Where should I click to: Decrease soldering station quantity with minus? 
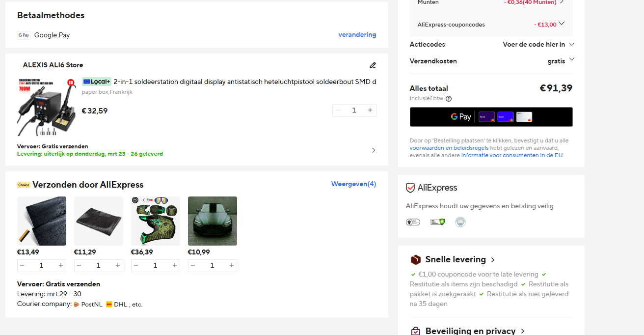point(339,110)
